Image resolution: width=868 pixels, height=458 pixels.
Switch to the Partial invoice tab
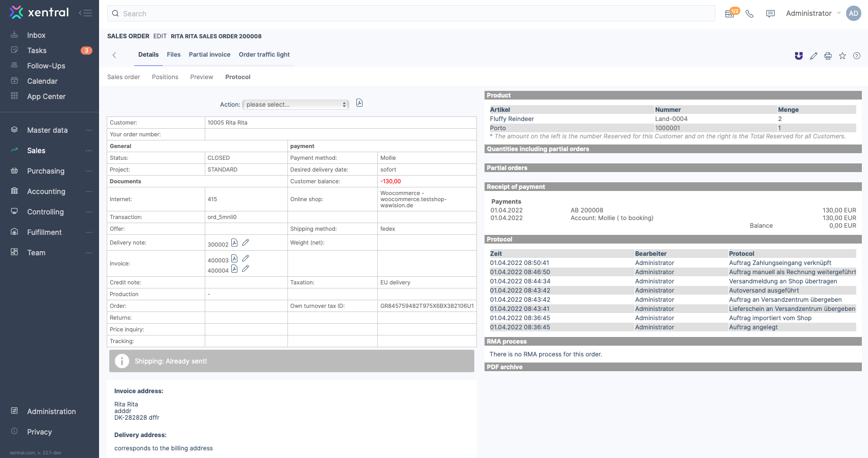pos(209,55)
